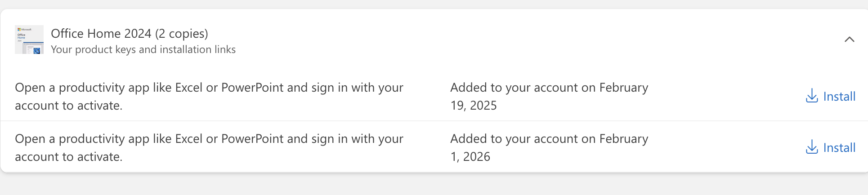Click the "Office Home 2024 (2 copies)" title
Image resolution: width=868 pixels, height=195 pixels.
(130, 34)
